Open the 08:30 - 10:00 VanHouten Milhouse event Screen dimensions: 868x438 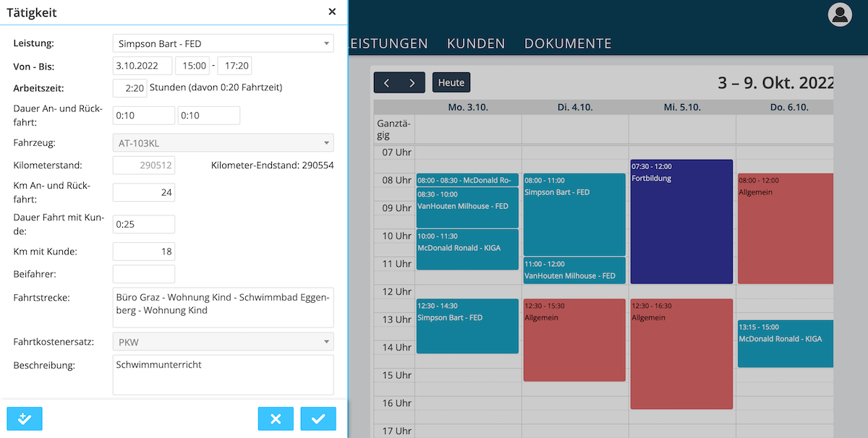pos(467,207)
